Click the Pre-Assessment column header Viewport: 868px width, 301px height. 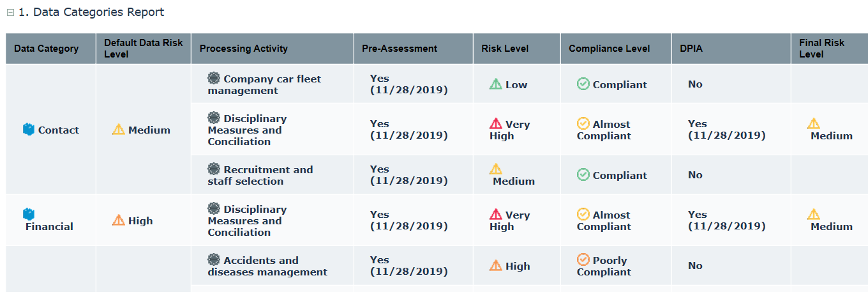click(x=400, y=49)
